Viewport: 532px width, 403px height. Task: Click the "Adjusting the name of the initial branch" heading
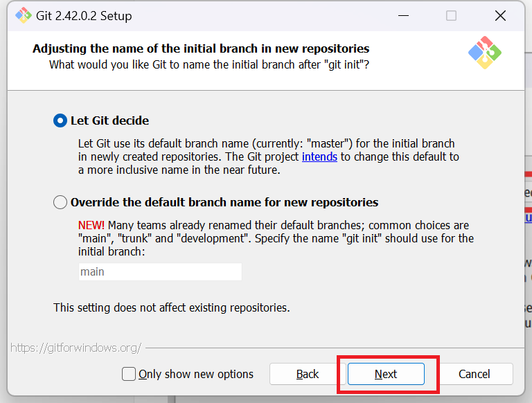click(201, 48)
